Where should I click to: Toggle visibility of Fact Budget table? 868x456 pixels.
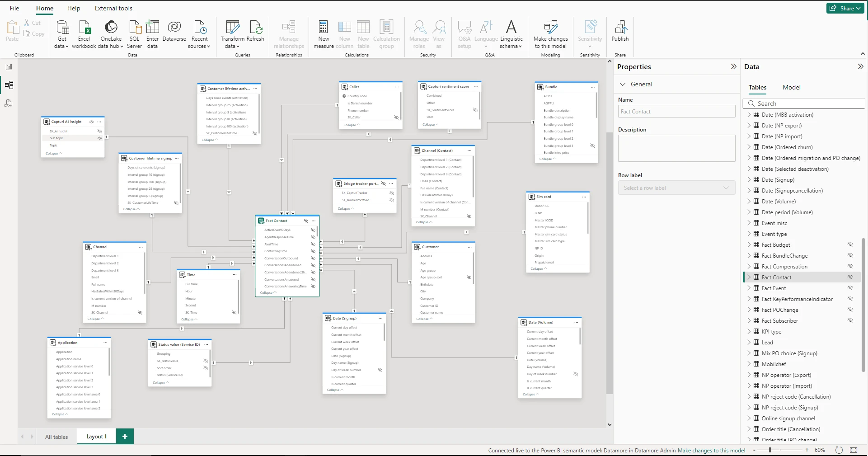[x=850, y=245]
